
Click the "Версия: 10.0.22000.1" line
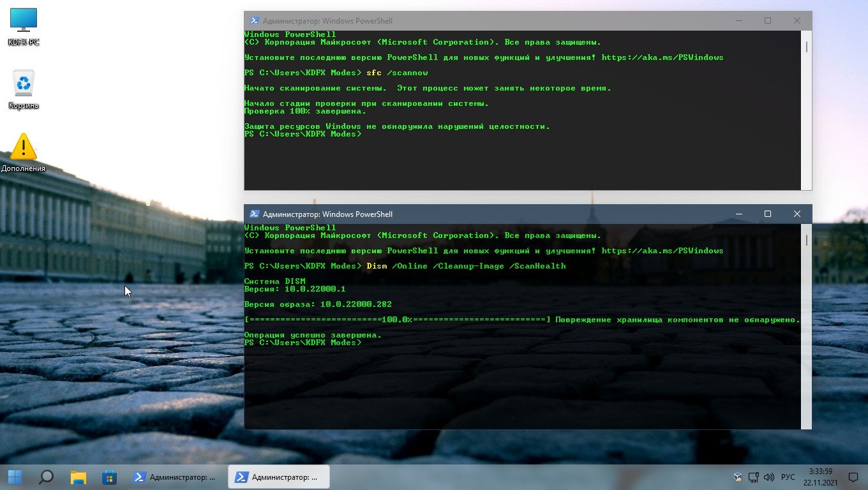click(295, 289)
